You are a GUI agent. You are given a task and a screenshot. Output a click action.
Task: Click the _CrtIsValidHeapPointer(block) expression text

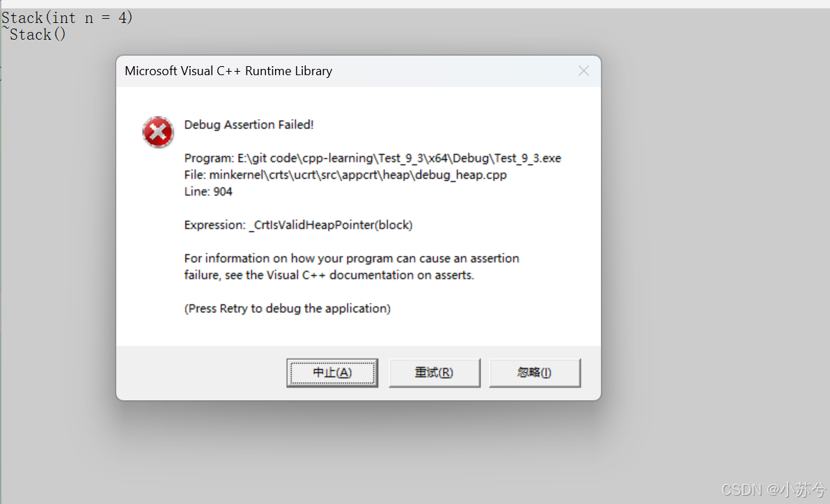(x=330, y=225)
